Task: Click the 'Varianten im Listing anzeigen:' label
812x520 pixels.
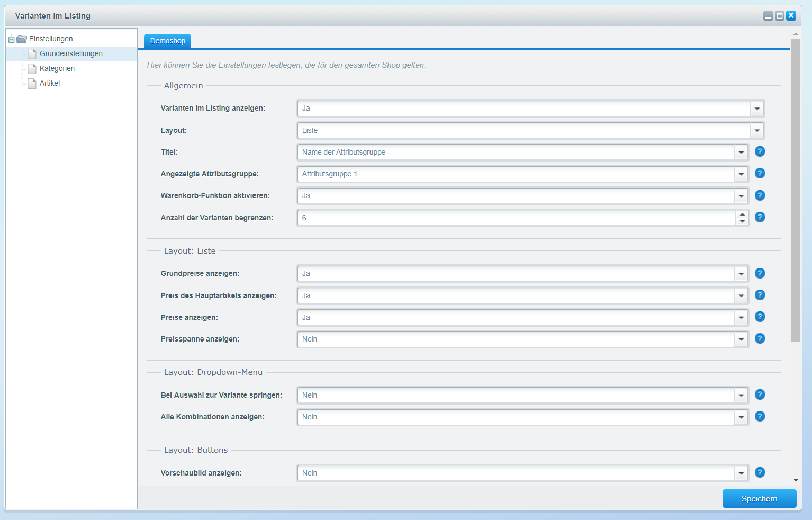Action: [213, 108]
